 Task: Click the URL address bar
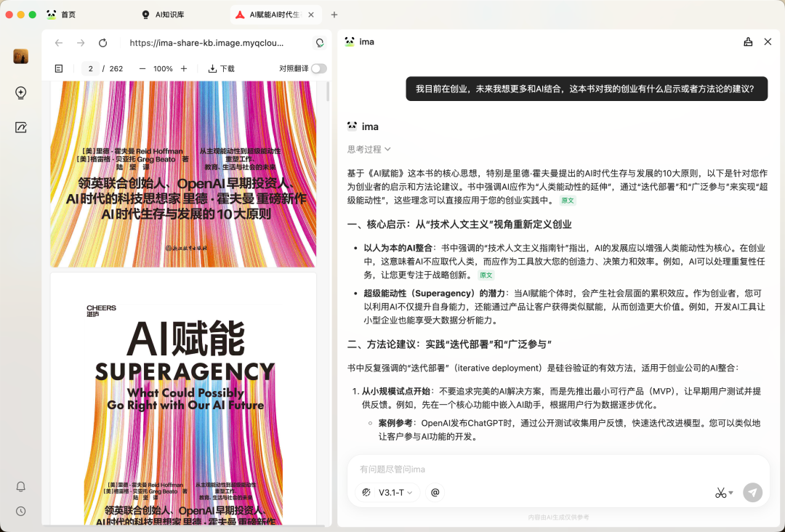click(206, 43)
